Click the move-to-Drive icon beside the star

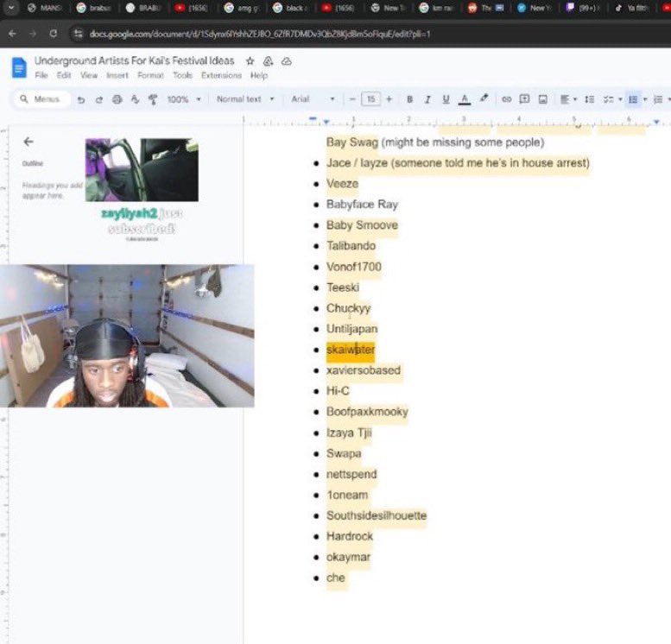tap(269, 61)
